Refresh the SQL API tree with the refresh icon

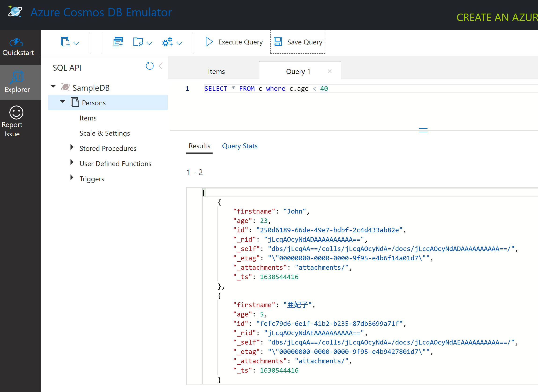click(x=149, y=66)
